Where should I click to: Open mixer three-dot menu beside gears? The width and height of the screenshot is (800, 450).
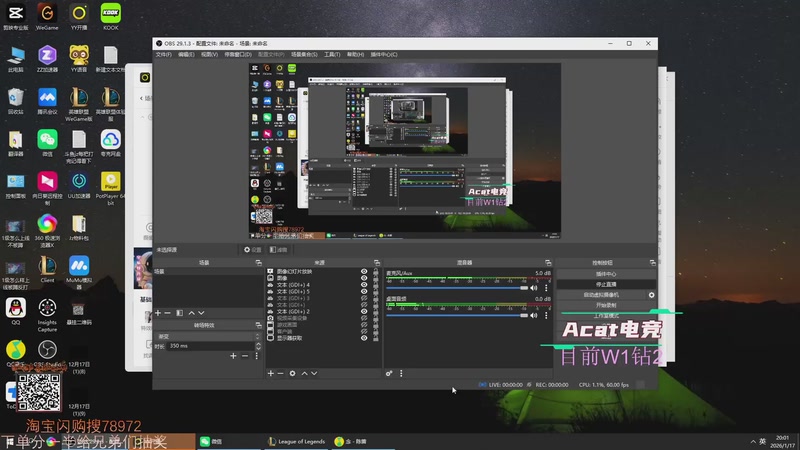[402, 373]
